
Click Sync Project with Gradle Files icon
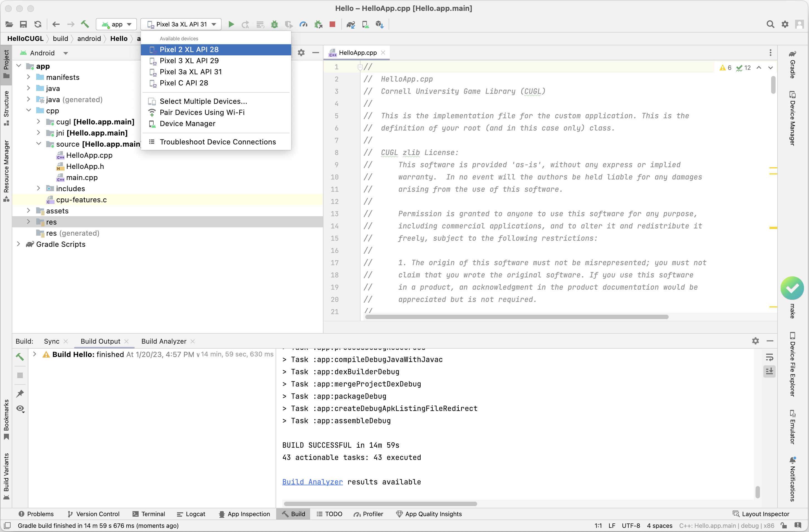coord(350,24)
